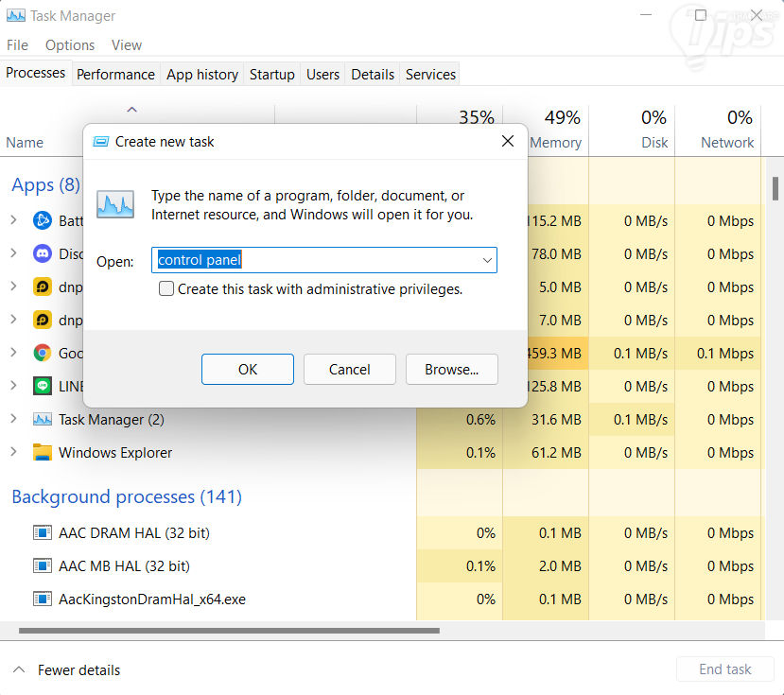Click the Google Chrome process icon
784x695 pixels.
tap(42, 353)
